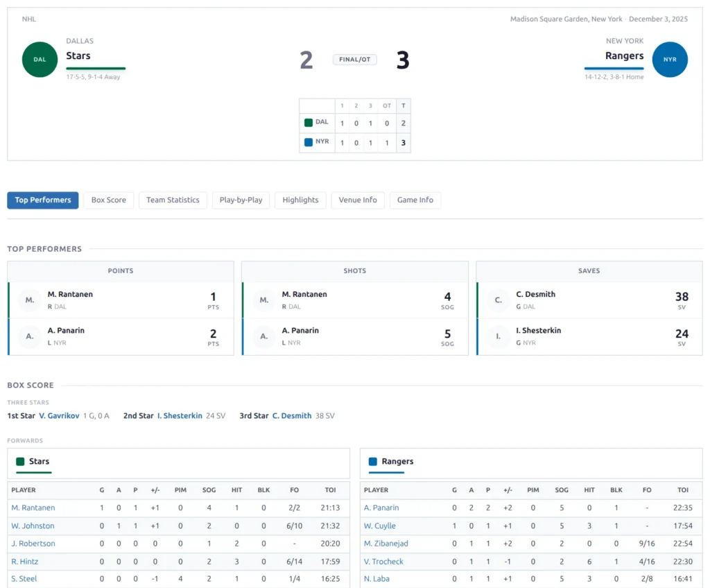This screenshot has height=588, width=710.
Task: Open J. Robertson player link
Action: pos(33,544)
